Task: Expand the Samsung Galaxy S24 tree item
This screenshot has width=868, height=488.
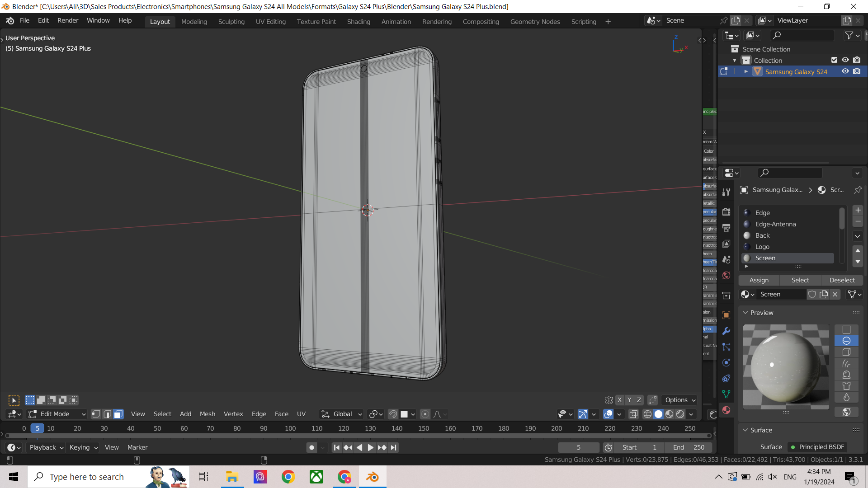Action: pos(746,71)
